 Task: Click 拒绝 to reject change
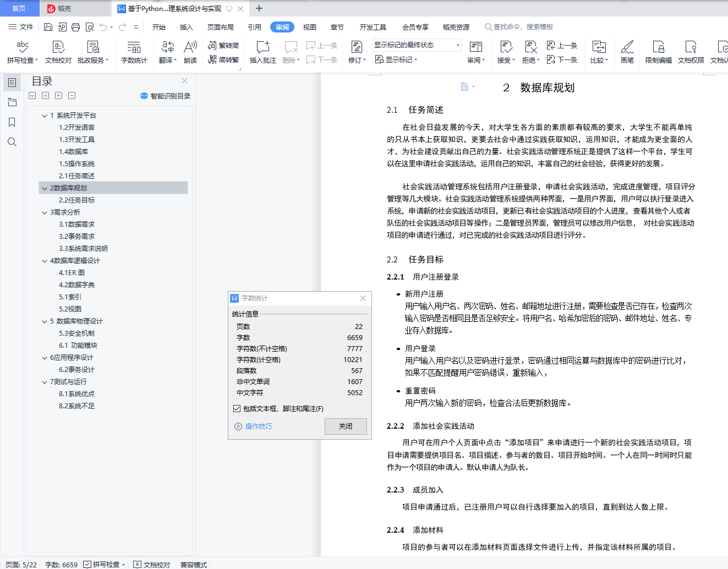pos(531,52)
